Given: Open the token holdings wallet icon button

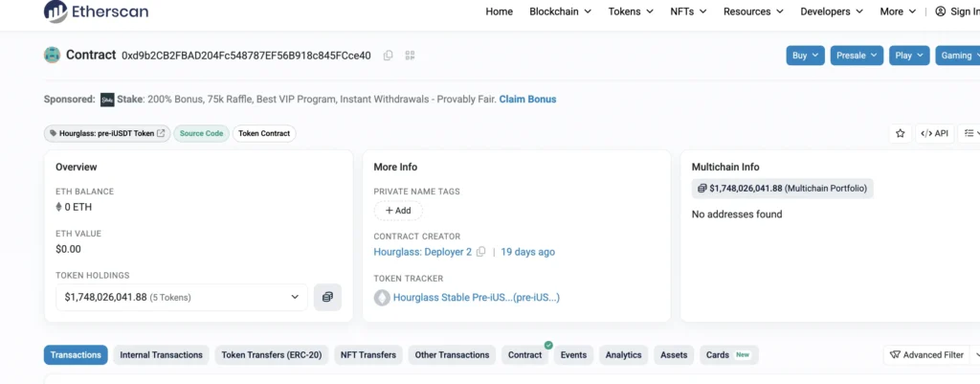Looking at the screenshot, I should pyautogui.click(x=327, y=297).
